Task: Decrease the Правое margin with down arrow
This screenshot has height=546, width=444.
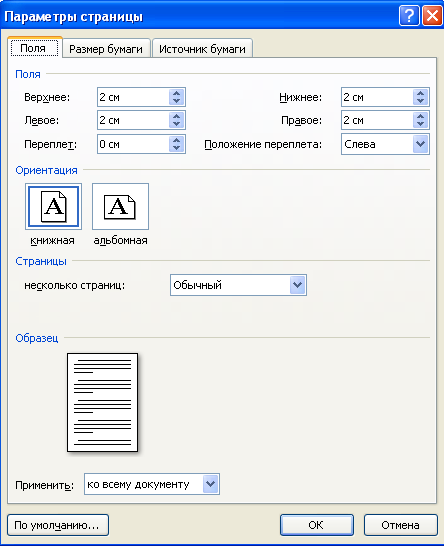Action: click(x=420, y=124)
